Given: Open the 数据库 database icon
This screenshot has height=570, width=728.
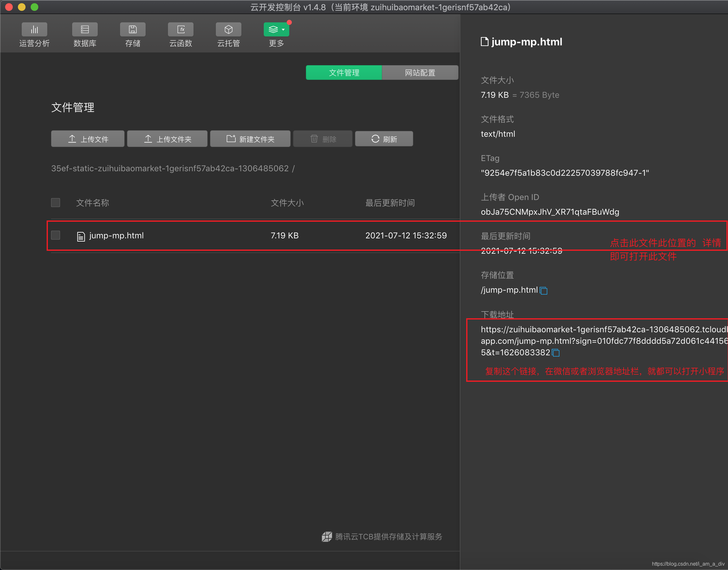Looking at the screenshot, I should point(85,29).
